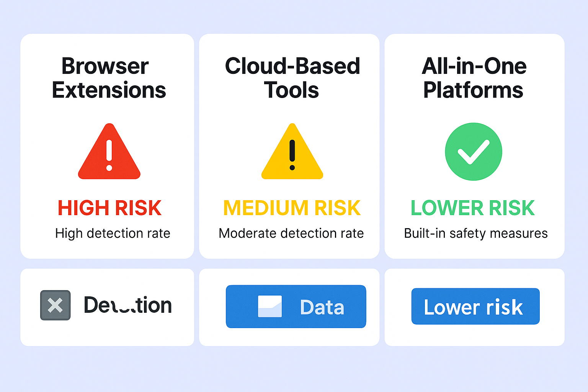
Task: Click the envelope icon in Data button
Action: point(270,306)
